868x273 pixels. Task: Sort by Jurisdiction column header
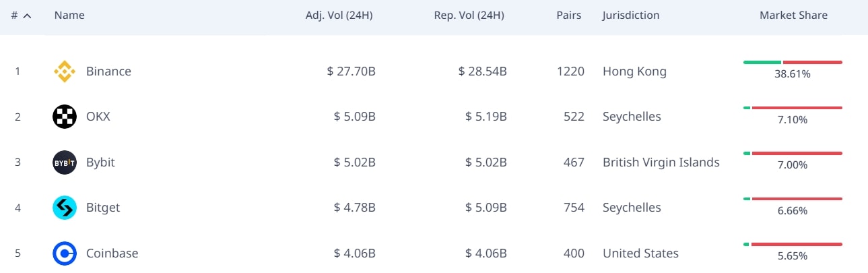[x=631, y=16]
